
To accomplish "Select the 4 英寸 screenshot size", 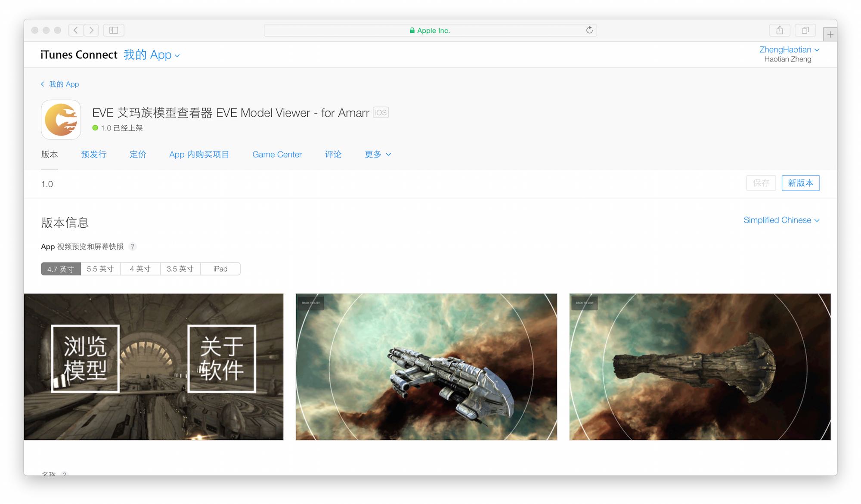I will 140,269.
